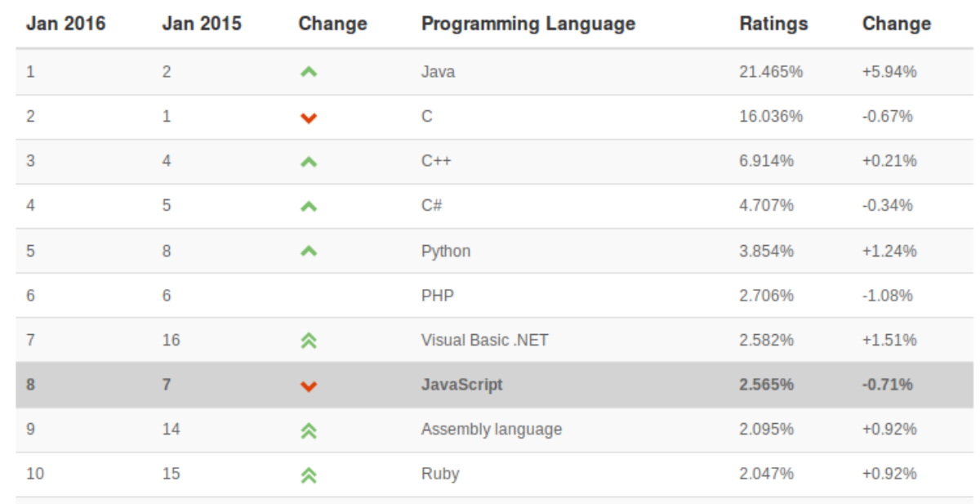Click the +1.51% change value

click(x=889, y=340)
